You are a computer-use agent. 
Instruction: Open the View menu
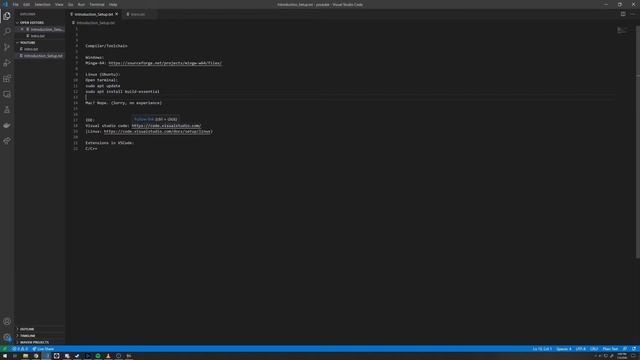pos(59,4)
